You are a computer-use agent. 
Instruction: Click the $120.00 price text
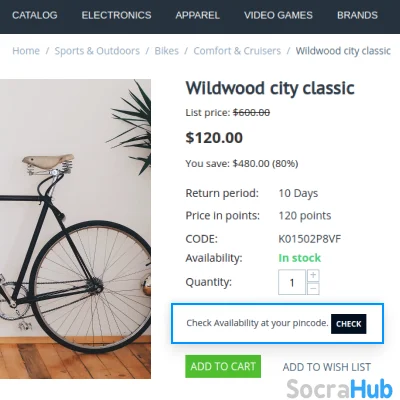click(x=214, y=138)
